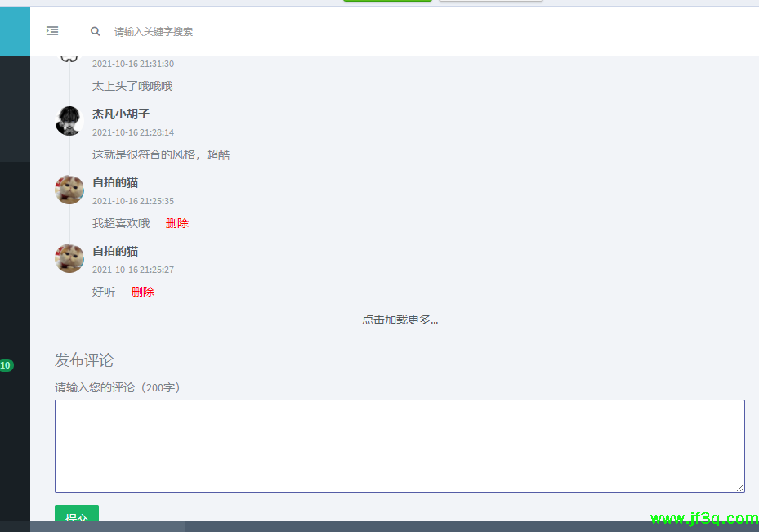759x532 pixels.
Task: Click the green 10 badge in sidebar
Action: (x=6, y=365)
